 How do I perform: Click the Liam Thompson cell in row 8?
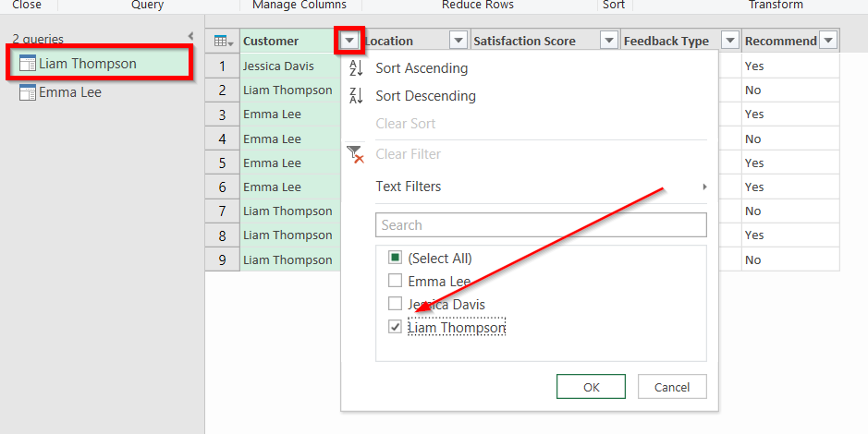290,235
